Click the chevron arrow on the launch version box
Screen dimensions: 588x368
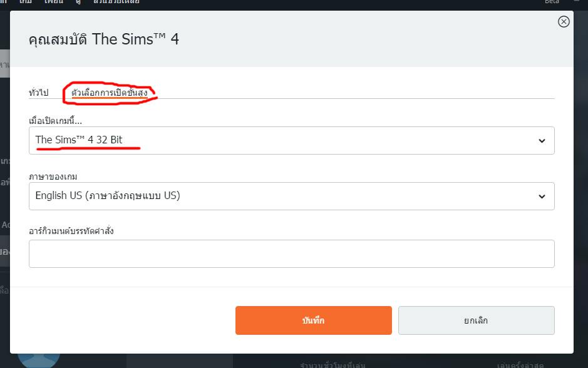pos(542,141)
